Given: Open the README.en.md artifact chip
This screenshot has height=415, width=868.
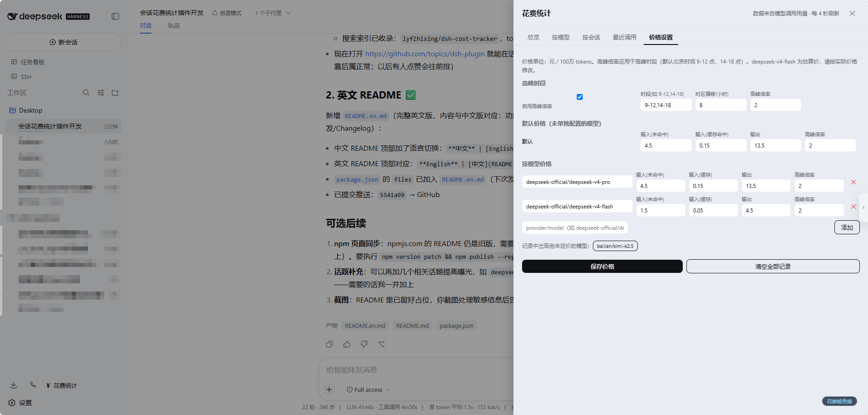Looking at the screenshot, I should pyautogui.click(x=365, y=326).
